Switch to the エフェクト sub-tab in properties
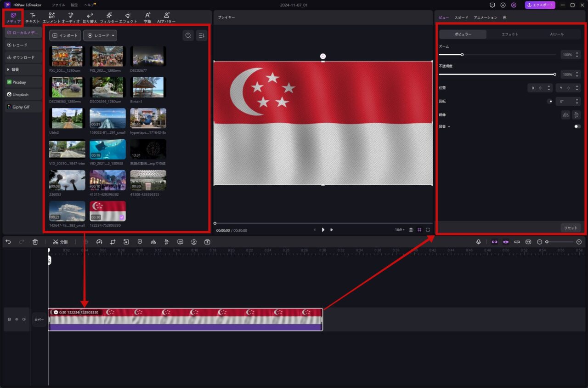Image resolution: width=588 pixels, height=388 pixels. [510, 34]
